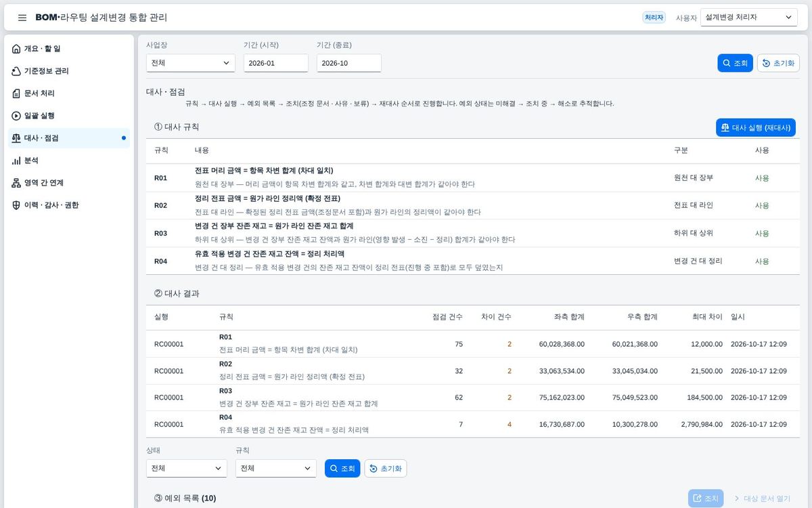Click the 영역 간 연계 network icon
This screenshot has width=812, height=508.
[x=16, y=183]
